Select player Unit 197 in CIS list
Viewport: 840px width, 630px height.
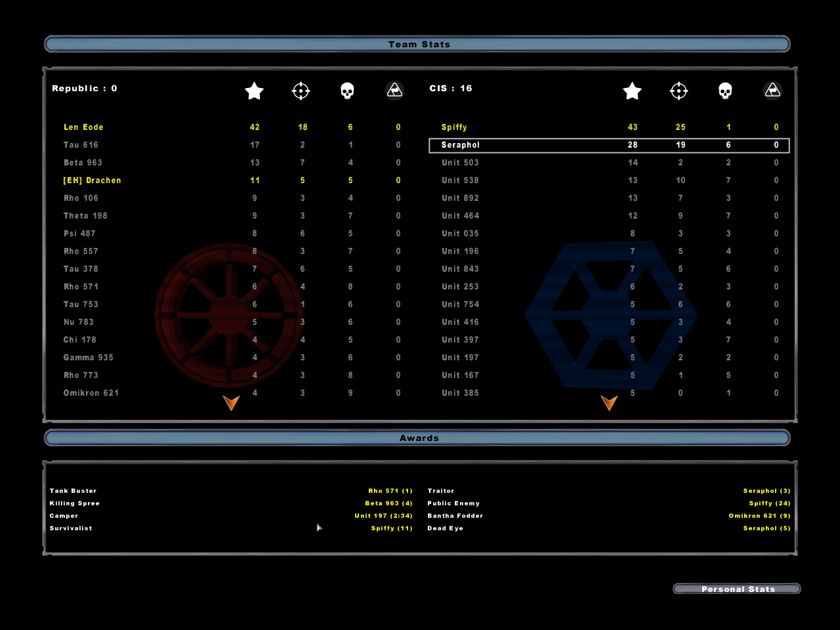tap(460, 358)
